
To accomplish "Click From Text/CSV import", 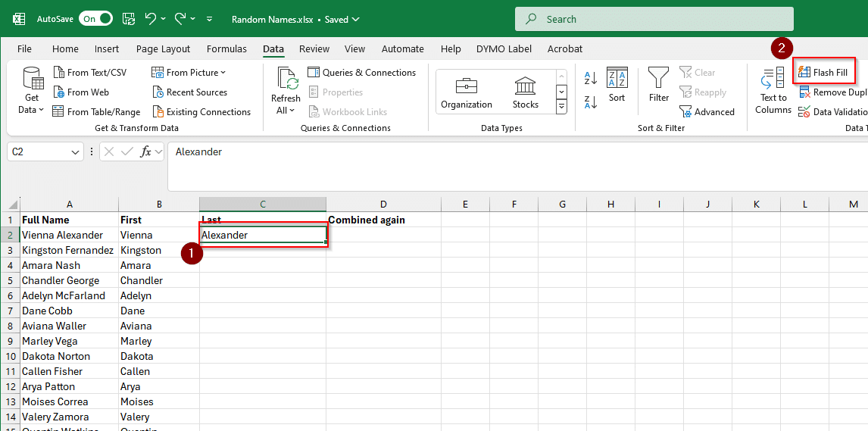I will [x=90, y=73].
